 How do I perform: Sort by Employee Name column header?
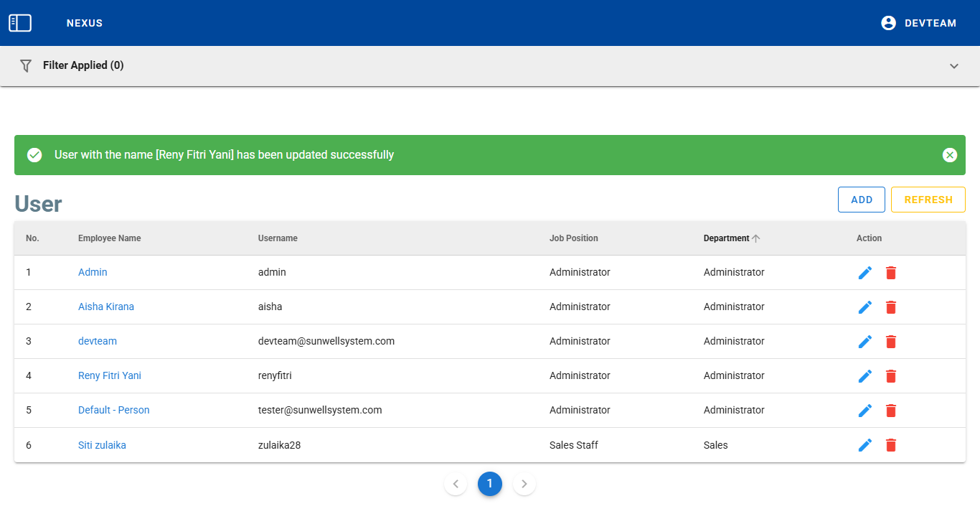tap(109, 238)
